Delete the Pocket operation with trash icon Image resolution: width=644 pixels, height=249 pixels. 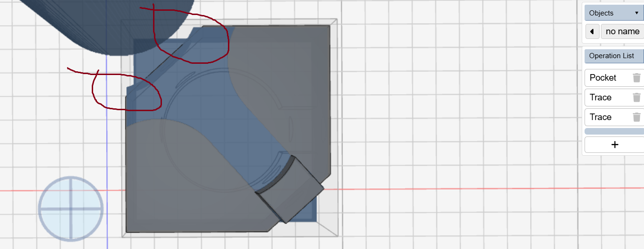[637, 78]
